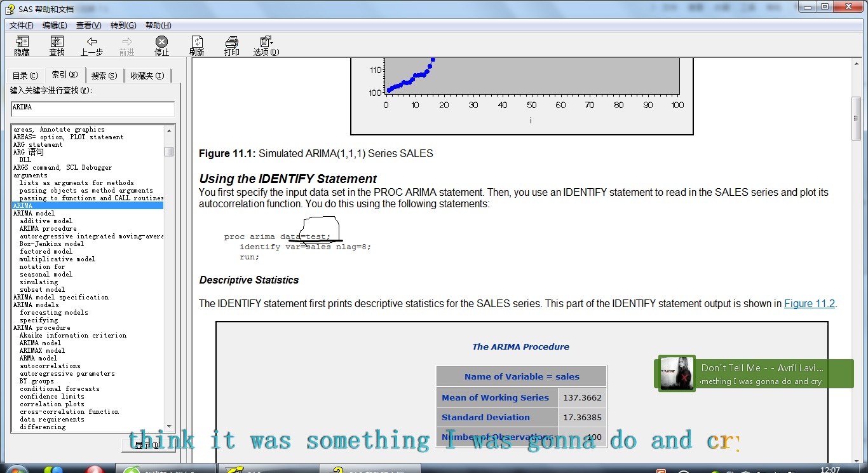Select index entry "seasonal model"
This screenshot has width=868, height=473.
click(x=46, y=275)
